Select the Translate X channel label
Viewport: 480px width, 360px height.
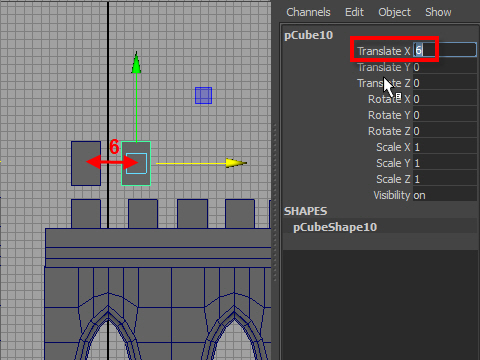click(384, 51)
